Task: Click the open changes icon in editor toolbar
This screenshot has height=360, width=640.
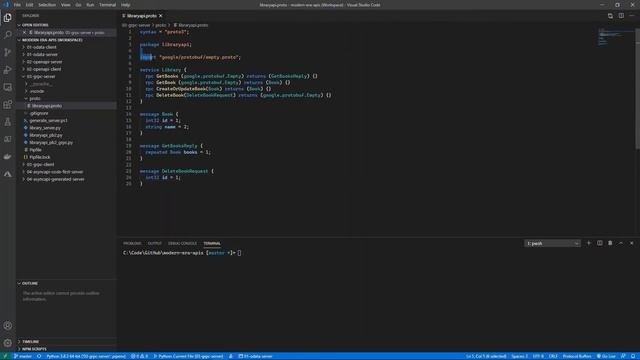Action: pyautogui.click(x=610, y=16)
